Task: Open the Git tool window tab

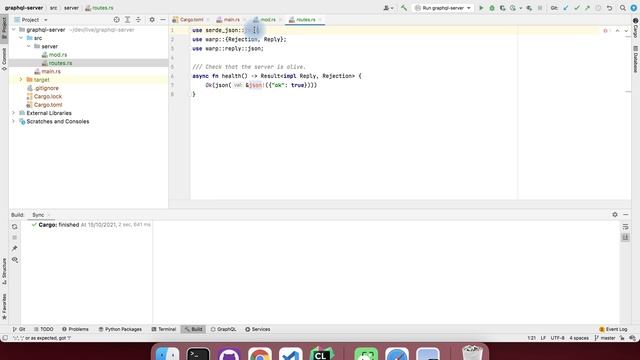Action: 19,329
